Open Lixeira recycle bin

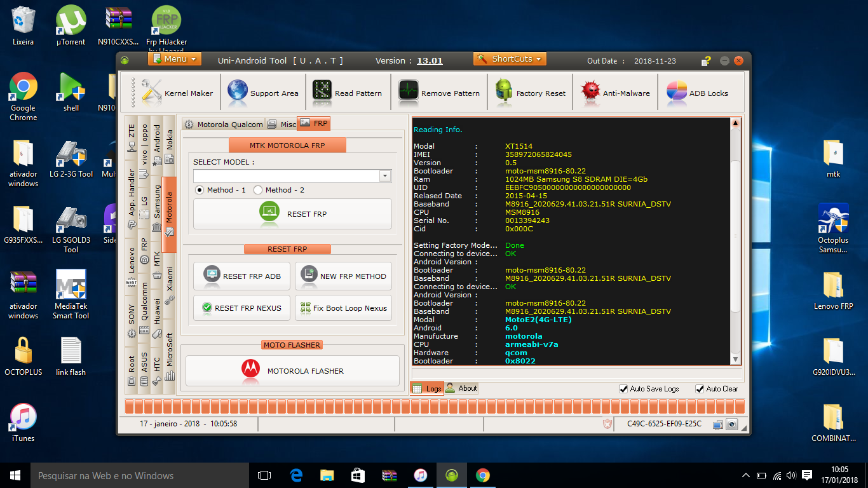[23, 26]
